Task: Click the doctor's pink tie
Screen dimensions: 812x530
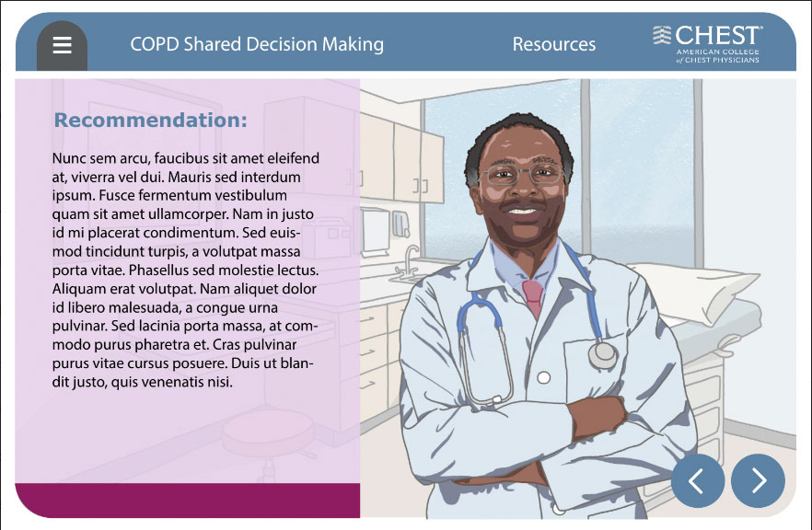Action: tap(533, 297)
